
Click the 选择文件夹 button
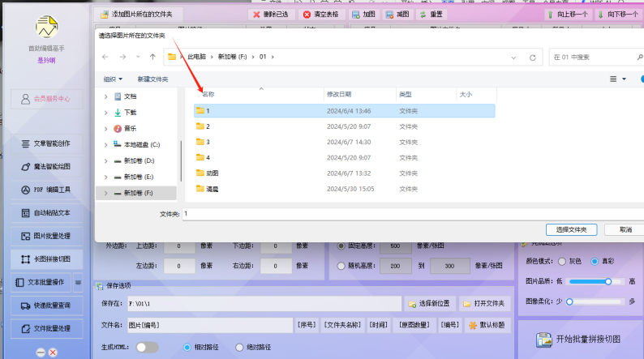571,230
